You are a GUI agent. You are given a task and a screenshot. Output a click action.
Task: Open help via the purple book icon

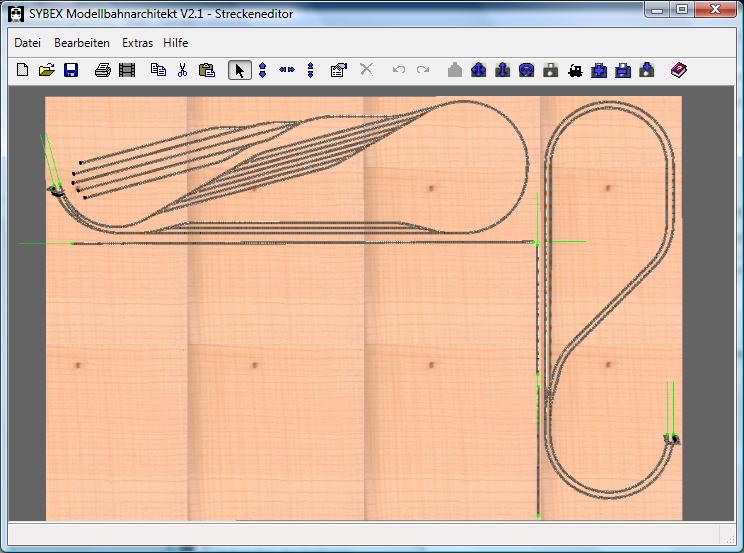(x=679, y=70)
